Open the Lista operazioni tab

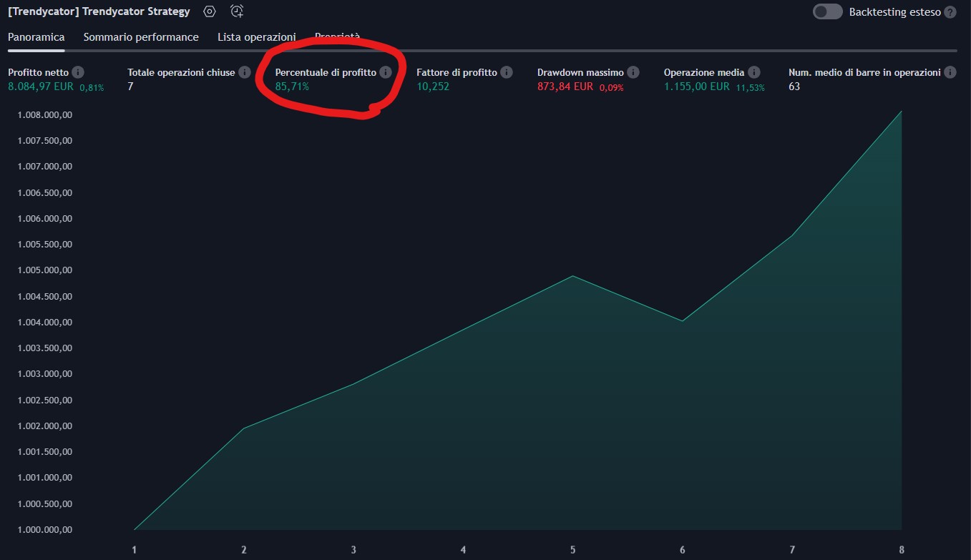point(256,37)
